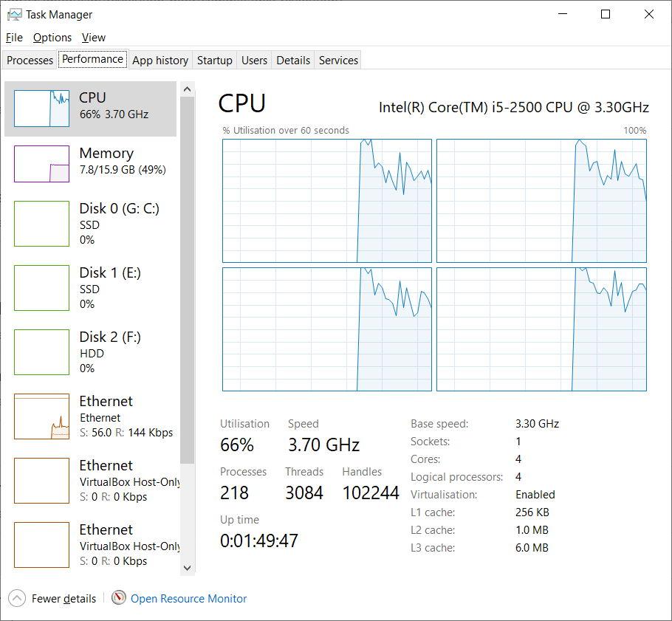Open the Options menu
This screenshot has height=621, width=672.
pos(52,38)
